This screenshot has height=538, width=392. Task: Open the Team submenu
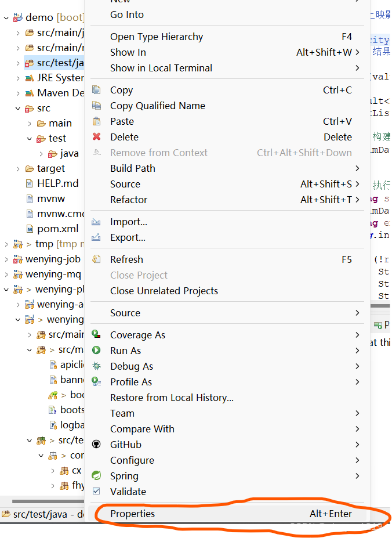(x=227, y=413)
